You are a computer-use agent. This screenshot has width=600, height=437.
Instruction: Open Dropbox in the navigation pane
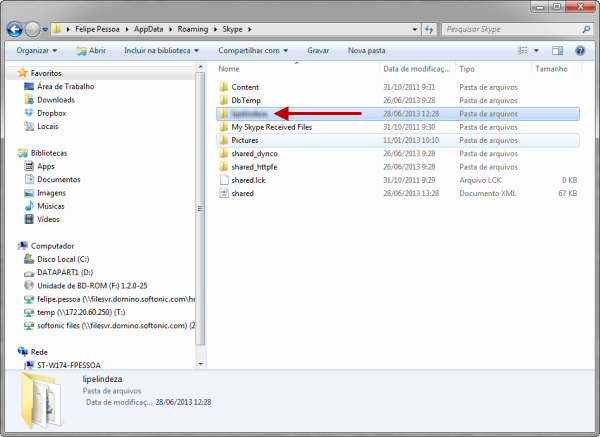[x=52, y=113]
